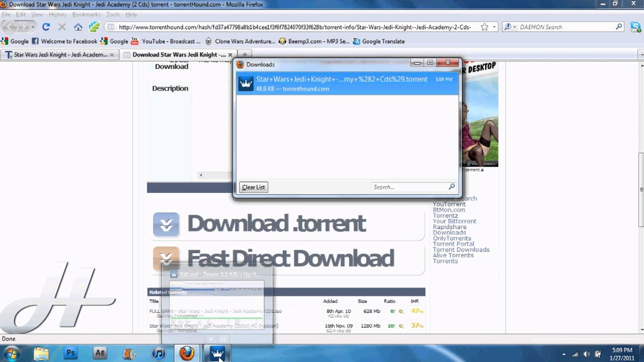Screen dimensions: 644x362
Task: Open iTunes from the taskbar
Action: coord(158,353)
